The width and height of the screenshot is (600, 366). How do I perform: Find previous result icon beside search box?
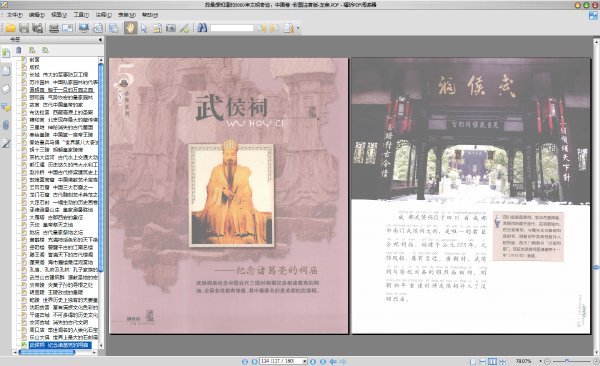[x=261, y=28]
